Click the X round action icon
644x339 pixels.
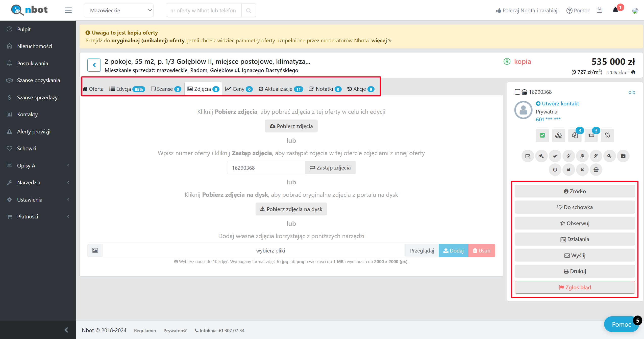pos(582,169)
